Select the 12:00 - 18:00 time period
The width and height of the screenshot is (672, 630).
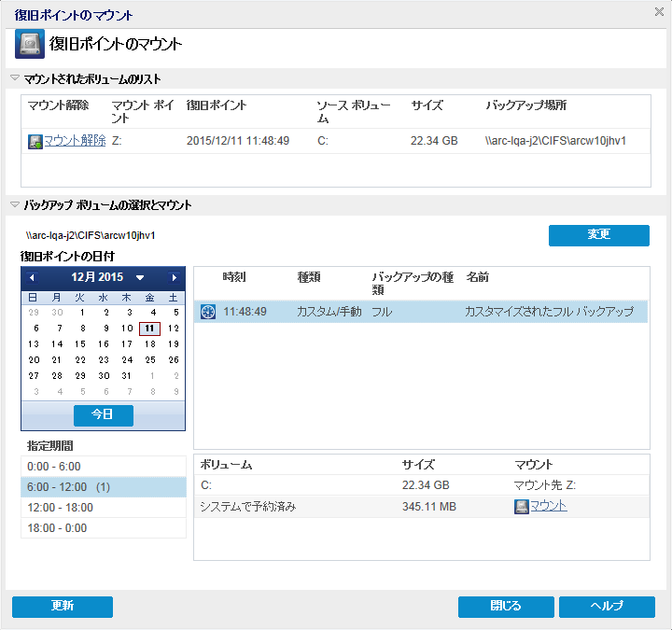[x=104, y=508]
